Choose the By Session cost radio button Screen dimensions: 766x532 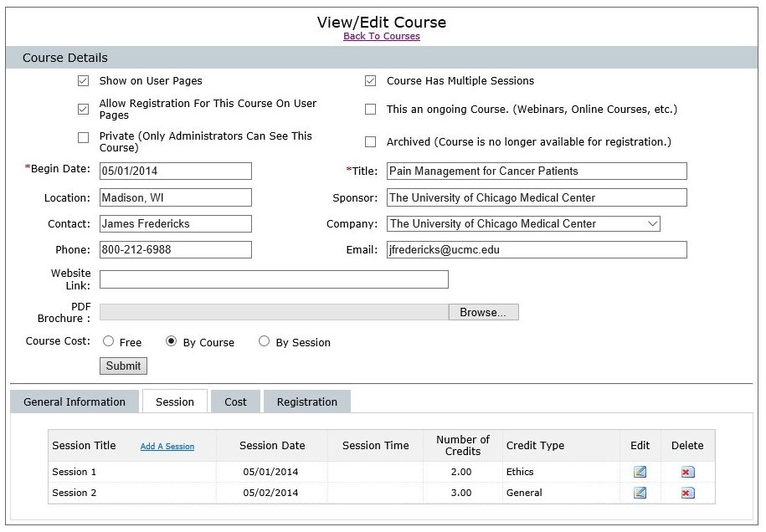coord(265,341)
